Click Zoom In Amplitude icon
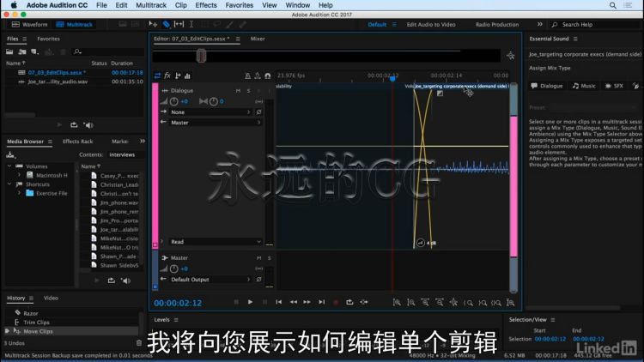The width and height of the screenshot is (644, 362). (397, 303)
